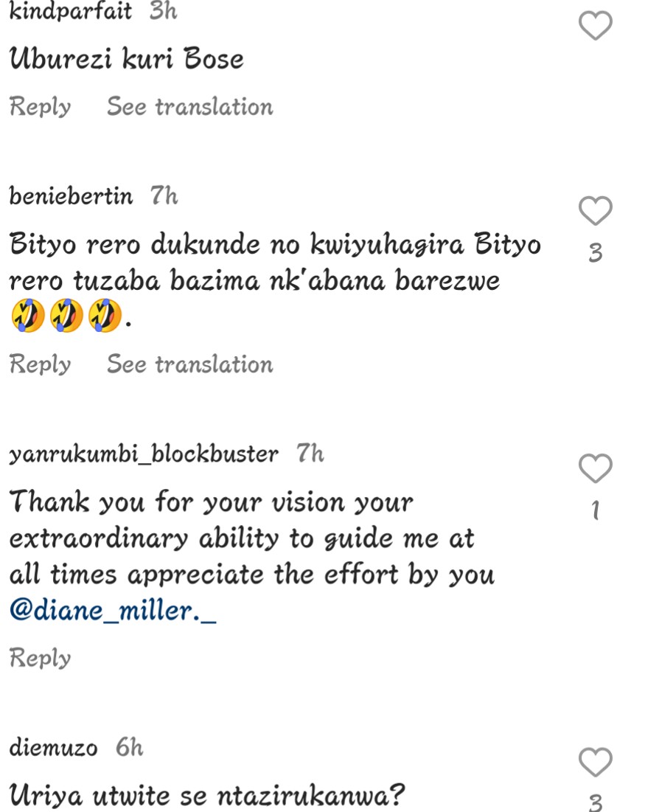
Task: Select the "Uriya utwite se ntazirukanwa?" comment text
Action: [x=207, y=796]
